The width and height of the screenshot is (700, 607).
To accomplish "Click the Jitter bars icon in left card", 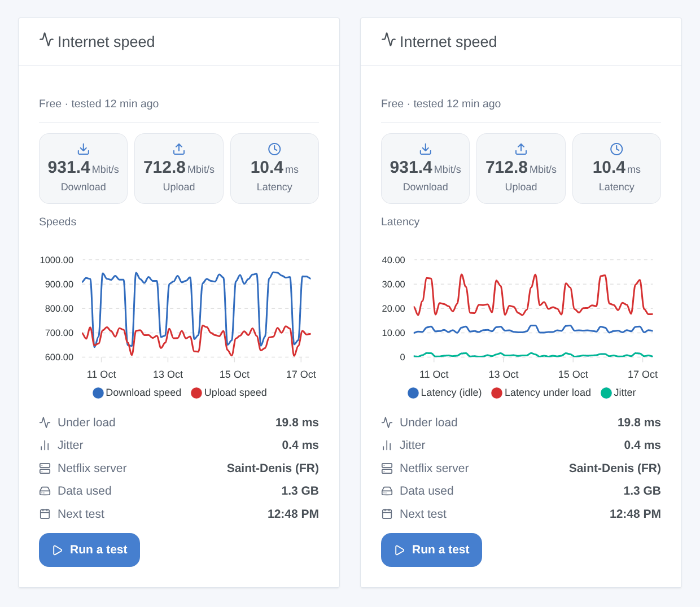I will [x=45, y=446].
